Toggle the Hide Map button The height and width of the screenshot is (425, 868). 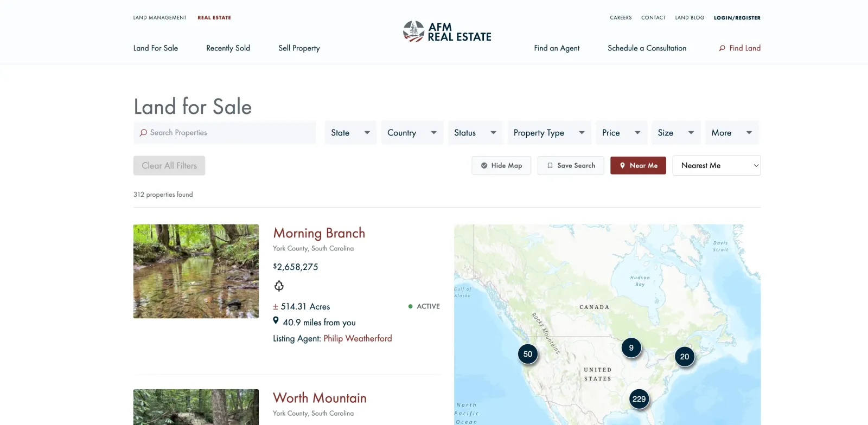coord(501,165)
